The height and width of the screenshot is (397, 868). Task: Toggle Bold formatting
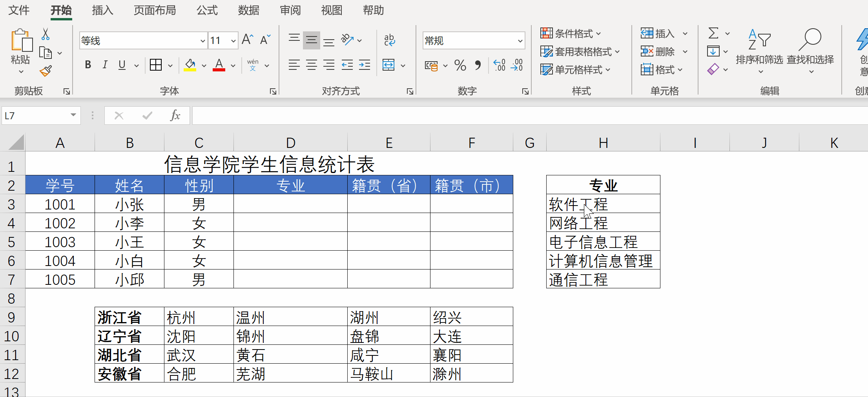(x=88, y=65)
